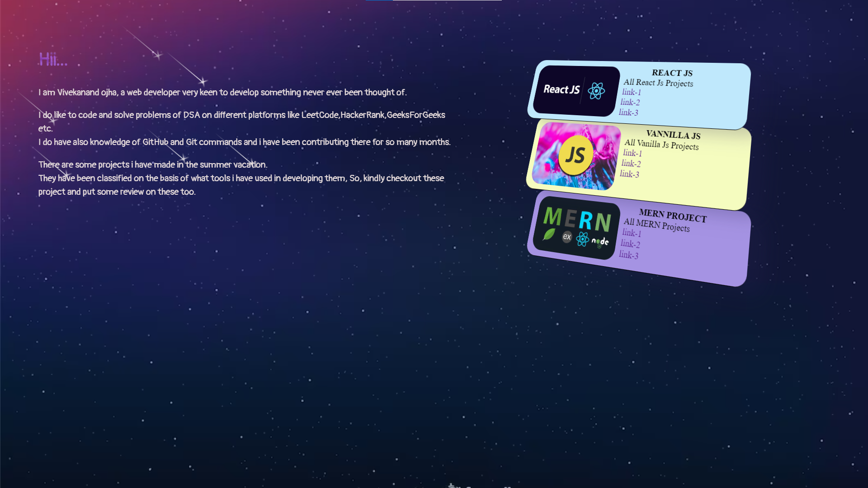The height and width of the screenshot is (488, 868).
Task: Click the VANNILLA JS card heading
Action: tap(673, 135)
